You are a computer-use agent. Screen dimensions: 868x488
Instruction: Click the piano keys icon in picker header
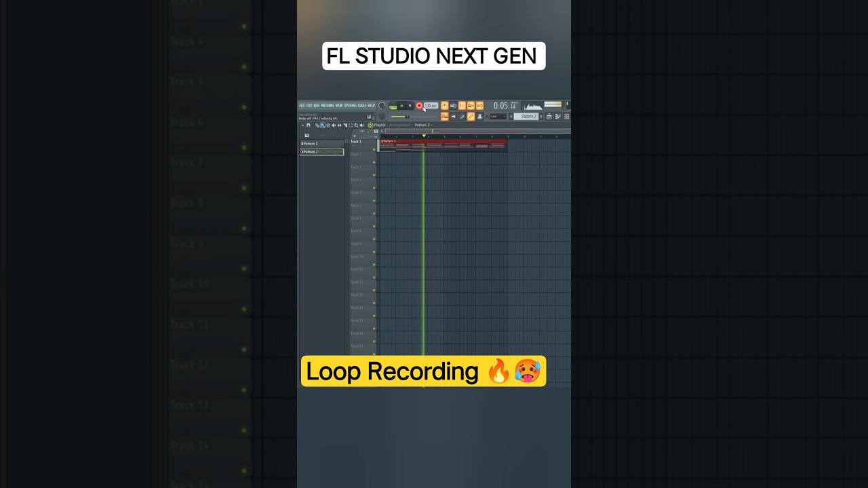[x=307, y=136]
